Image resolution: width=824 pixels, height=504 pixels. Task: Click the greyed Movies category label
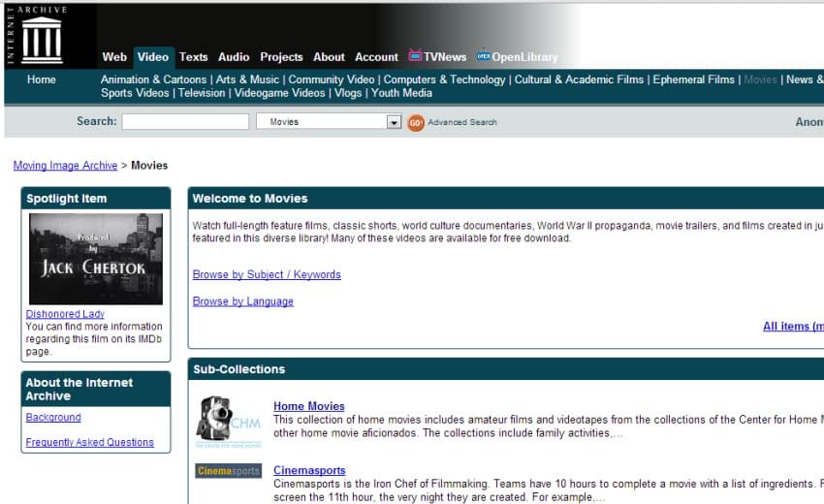(760, 79)
